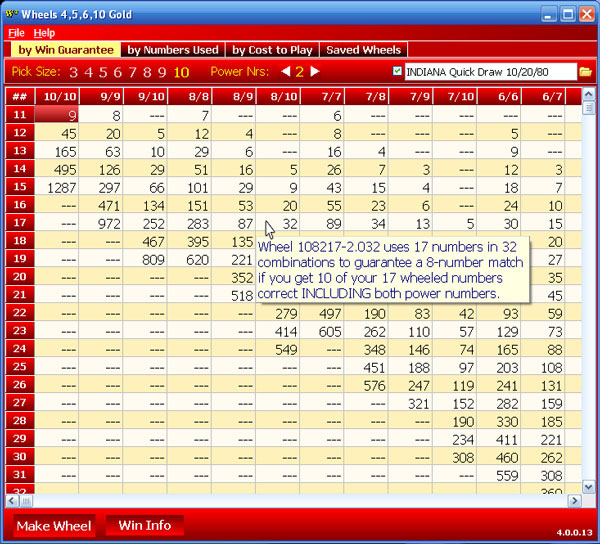Select cell 576 in row 26
Viewport: 600px width, 544px height.
point(367,386)
